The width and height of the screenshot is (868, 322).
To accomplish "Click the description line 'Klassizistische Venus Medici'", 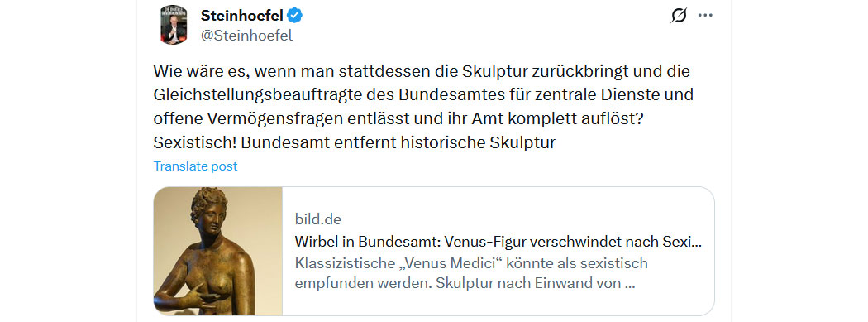I will (x=470, y=262).
